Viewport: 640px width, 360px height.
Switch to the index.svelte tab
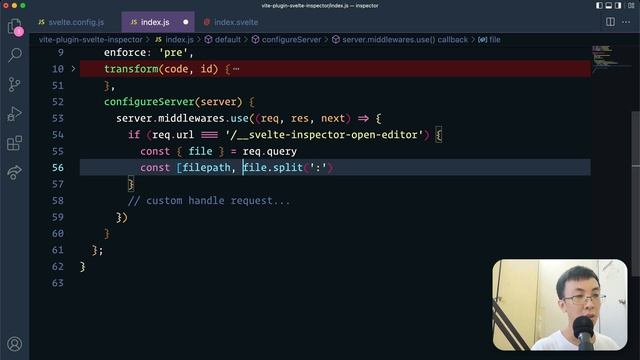(x=231, y=22)
